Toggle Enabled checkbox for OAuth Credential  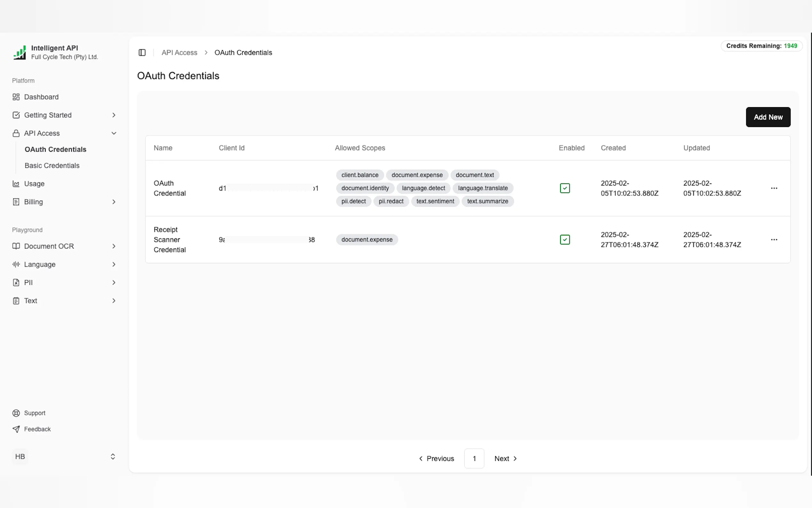tap(565, 188)
